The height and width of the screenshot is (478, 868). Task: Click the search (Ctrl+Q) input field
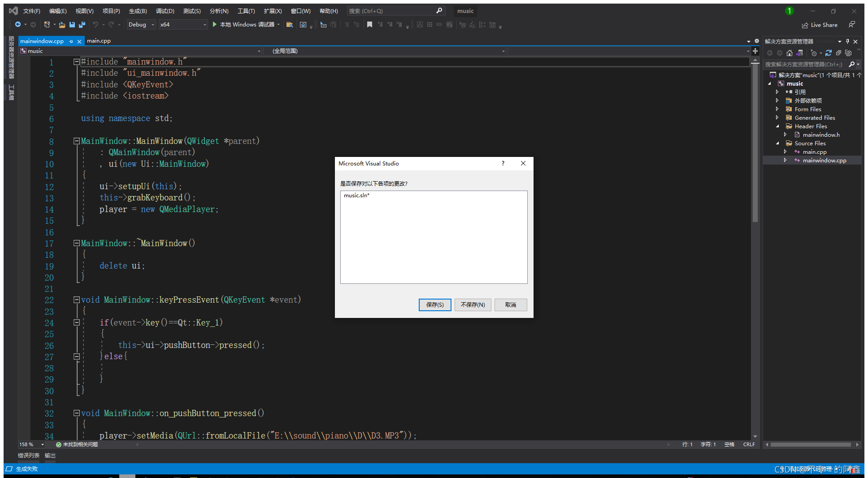point(395,11)
